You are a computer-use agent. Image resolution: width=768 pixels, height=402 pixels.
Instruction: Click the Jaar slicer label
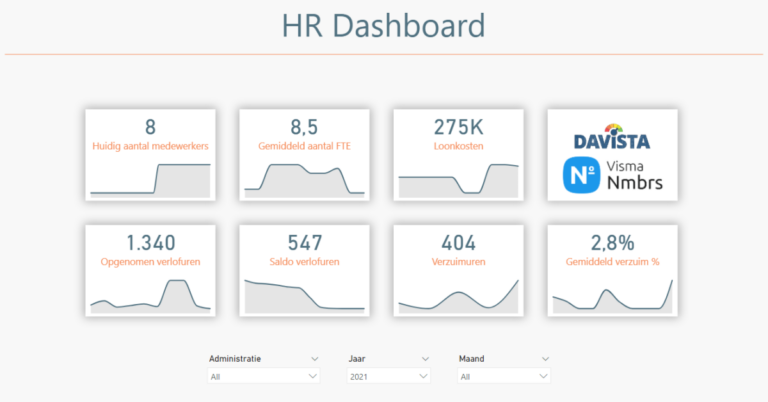click(x=357, y=359)
